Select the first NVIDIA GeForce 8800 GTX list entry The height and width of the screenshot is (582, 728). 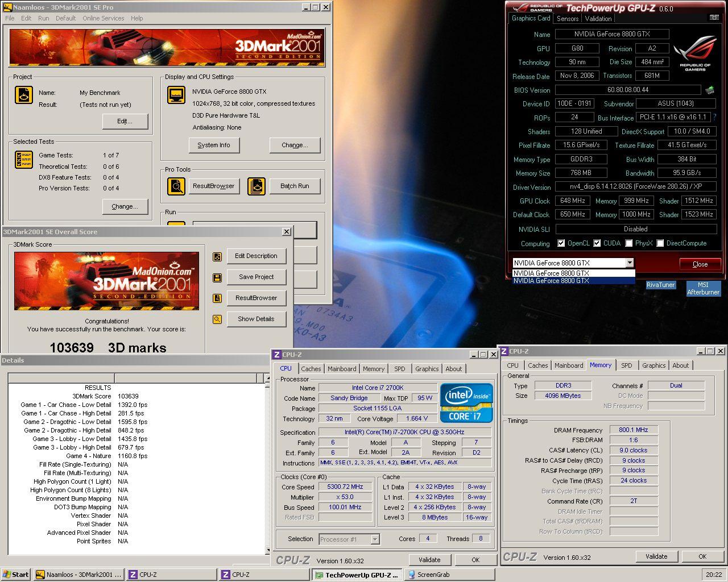click(x=573, y=273)
